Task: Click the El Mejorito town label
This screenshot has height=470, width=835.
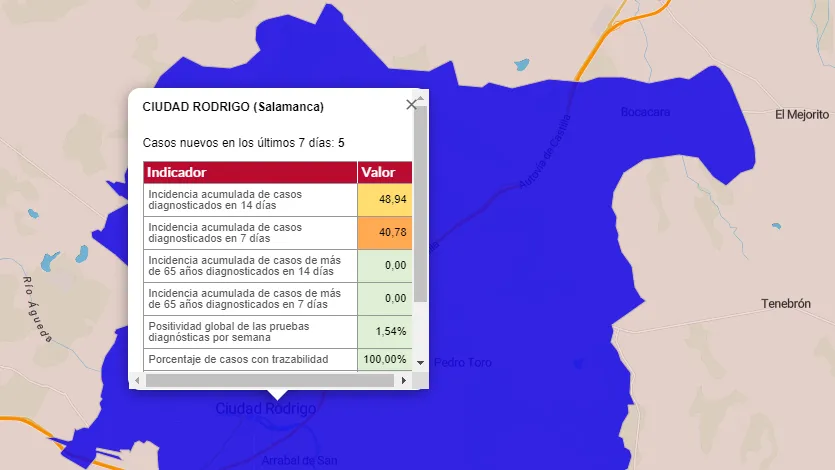Action: click(x=802, y=115)
